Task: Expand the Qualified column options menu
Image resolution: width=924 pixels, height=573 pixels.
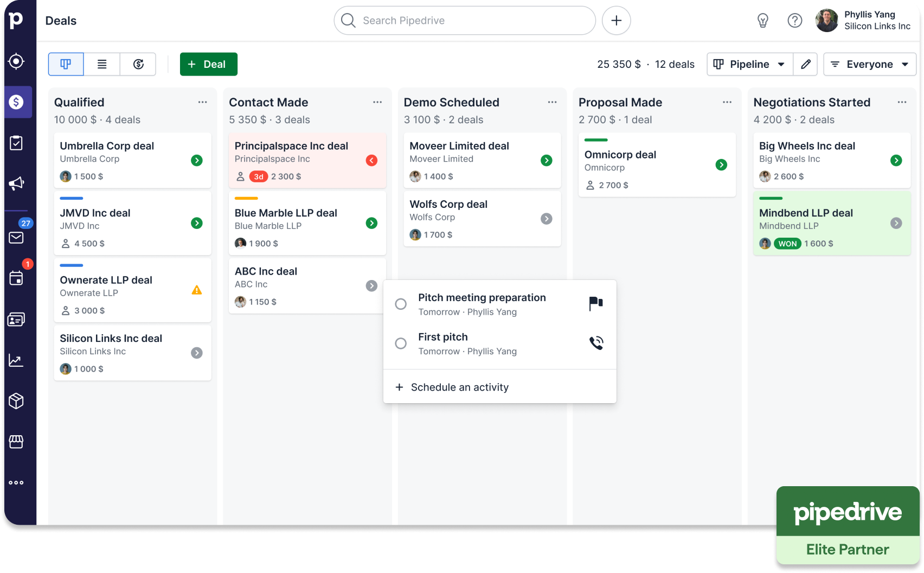Action: click(203, 102)
